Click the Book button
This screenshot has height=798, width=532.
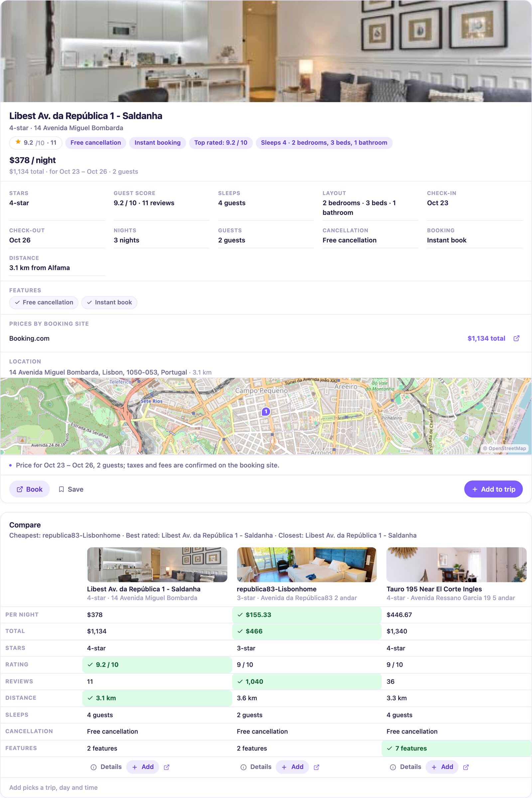30,489
